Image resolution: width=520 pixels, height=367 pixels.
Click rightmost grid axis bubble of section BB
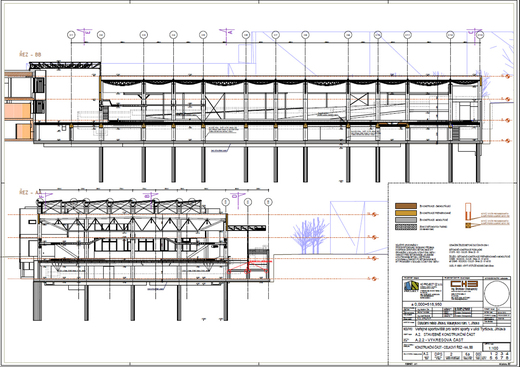click(x=480, y=35)
